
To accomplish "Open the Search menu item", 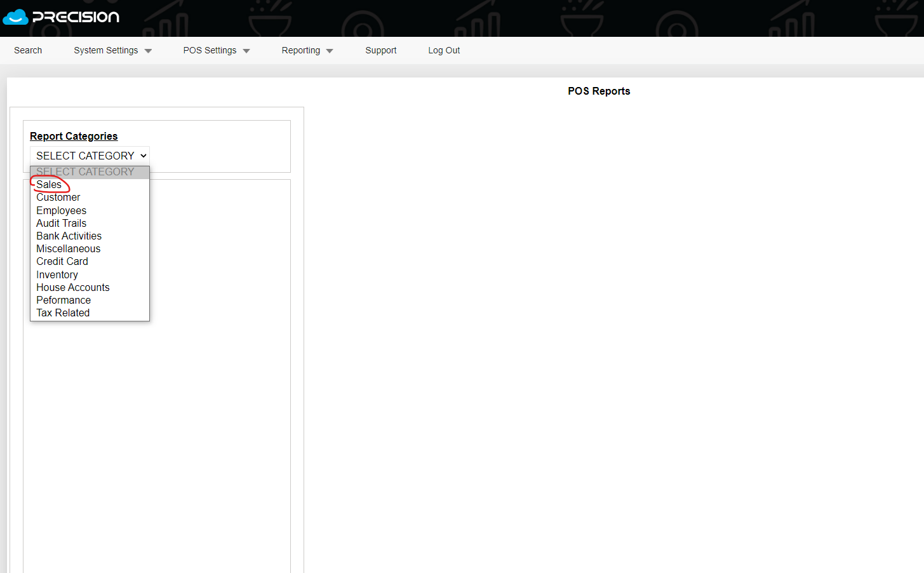I will point(28,50).
